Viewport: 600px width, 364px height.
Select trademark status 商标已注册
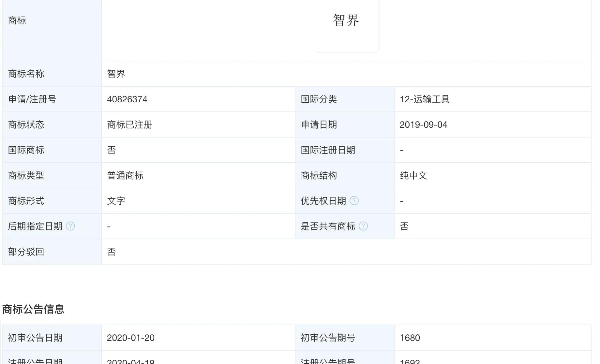[x=130, y=124]
